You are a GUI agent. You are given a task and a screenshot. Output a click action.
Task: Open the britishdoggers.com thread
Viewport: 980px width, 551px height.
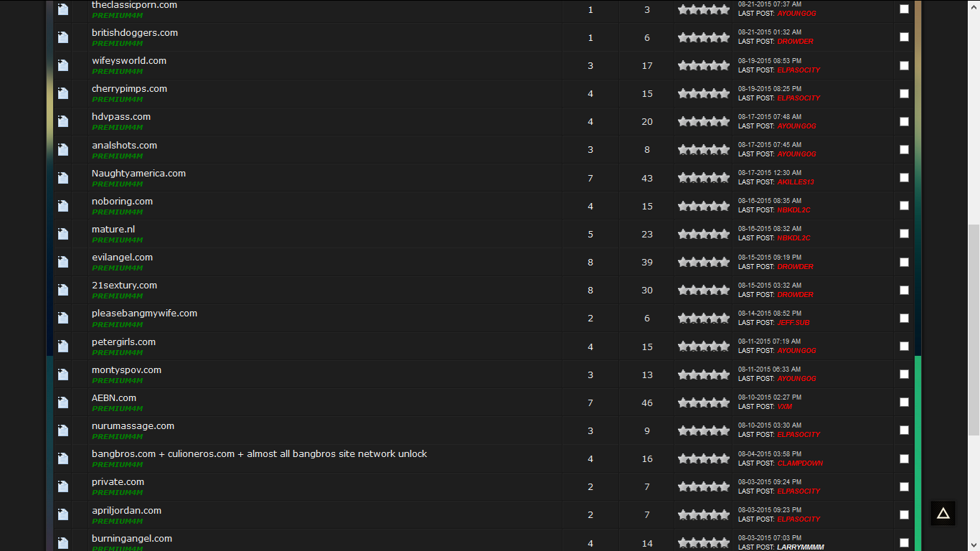pyautogui.click(x=135, y=33)
